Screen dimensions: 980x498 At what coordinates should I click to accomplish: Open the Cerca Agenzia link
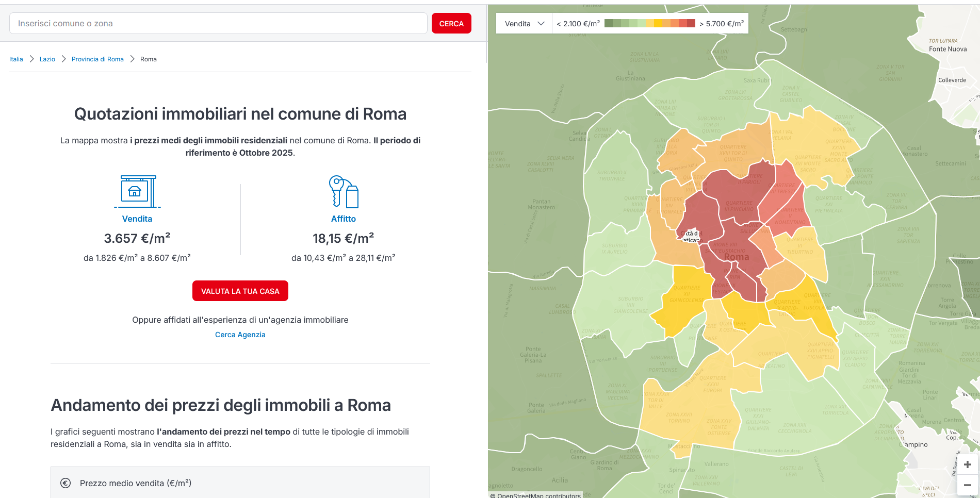[240, 335]
